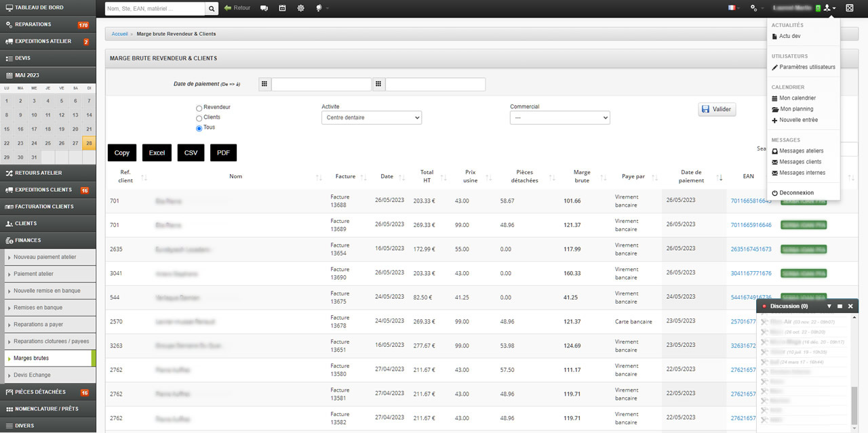Image resolution: width=868 pixels, height=433 pixels.
Task: Select day 28 in the May calendar
Action: 89,143
